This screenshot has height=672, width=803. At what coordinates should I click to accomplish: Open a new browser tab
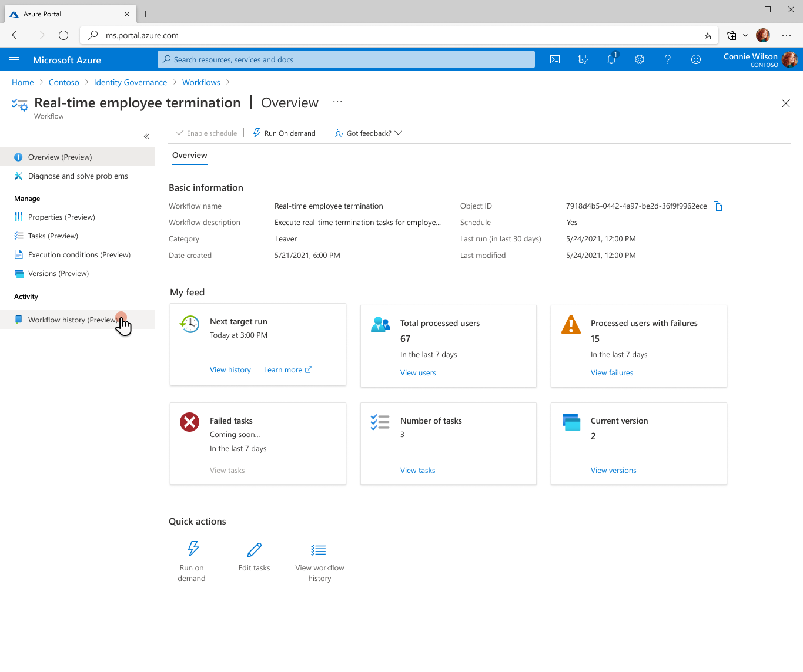point(146,14)
